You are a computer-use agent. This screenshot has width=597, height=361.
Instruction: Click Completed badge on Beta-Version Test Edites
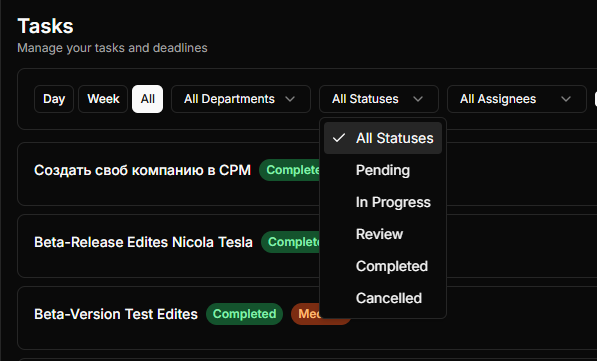click(x=244, y=314)
